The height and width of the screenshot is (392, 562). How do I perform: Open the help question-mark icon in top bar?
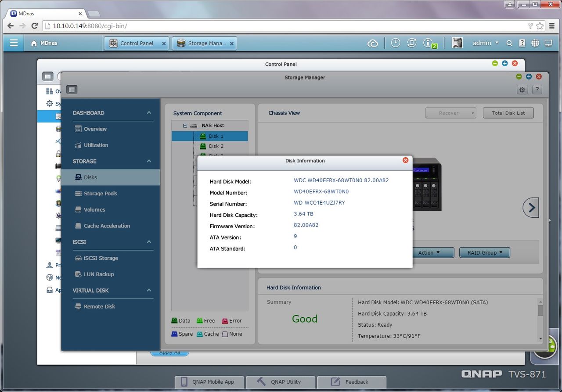tap(522, 43)
